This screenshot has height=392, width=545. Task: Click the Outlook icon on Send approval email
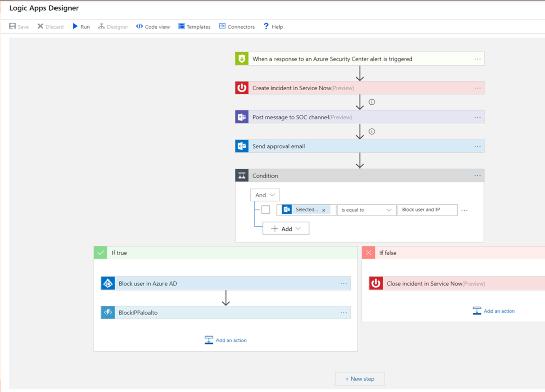pos(242,146)
